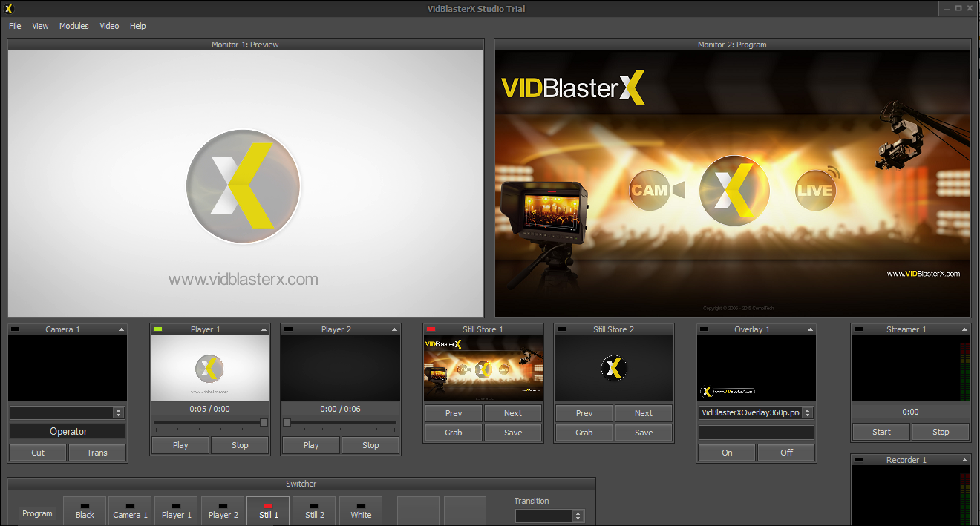This screenshot has height=526, width=980.
Task: Click the Player 1 position slider handle
Action: (264, 423)
